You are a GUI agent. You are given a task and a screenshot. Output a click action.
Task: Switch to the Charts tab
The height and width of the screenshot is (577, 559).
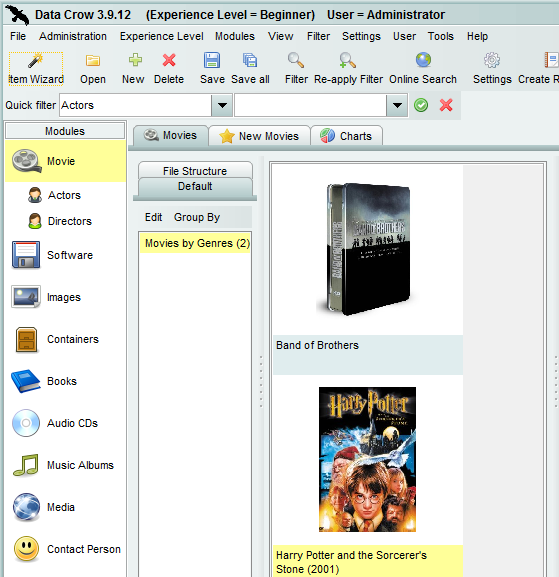click(347, 136)
